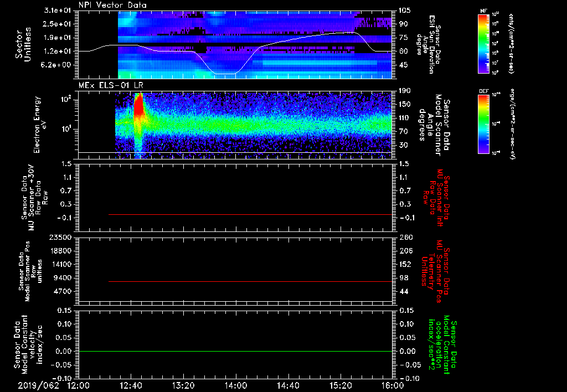Click the red MU Scanner Raw Data line

coord(250,214)
